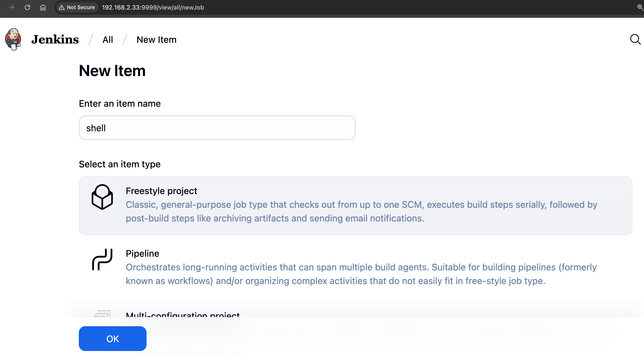Click the Jenkins butler logo icon

click(13, 39)
